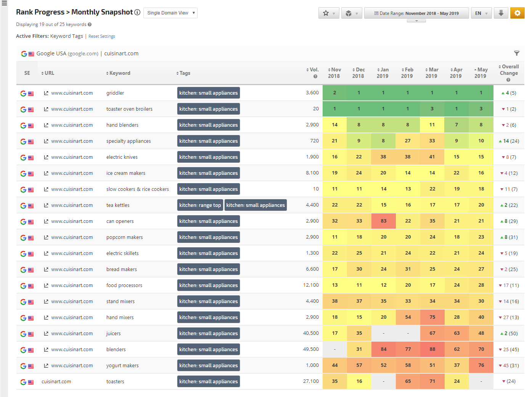Image resolution: width=532 pixels, height=397 pixels.
Task: Open the cube package dropdown
Action: coord(352,13)
